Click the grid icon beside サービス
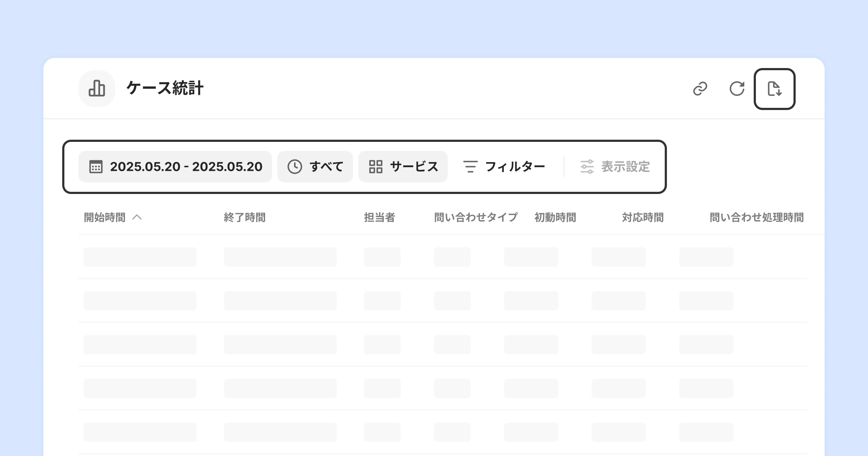The height and width of the screenshot is (456, 868). click(x=376, y=167)
